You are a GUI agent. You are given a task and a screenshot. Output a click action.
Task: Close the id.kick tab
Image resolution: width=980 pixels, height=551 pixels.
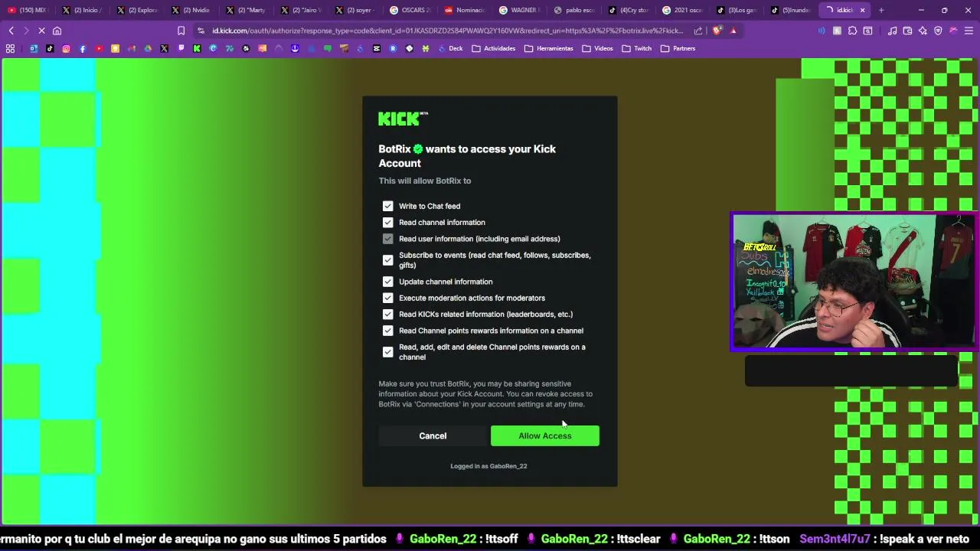[862, 10]
